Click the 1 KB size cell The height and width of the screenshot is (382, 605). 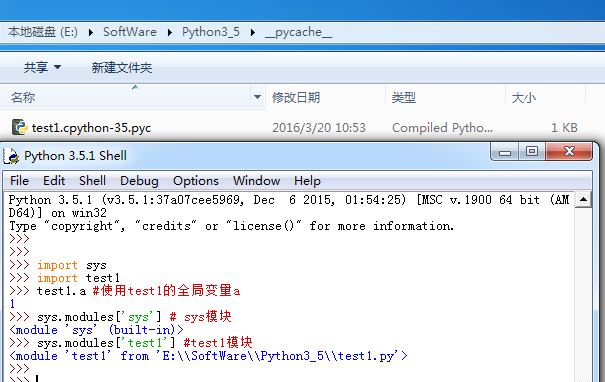(564, 128)
